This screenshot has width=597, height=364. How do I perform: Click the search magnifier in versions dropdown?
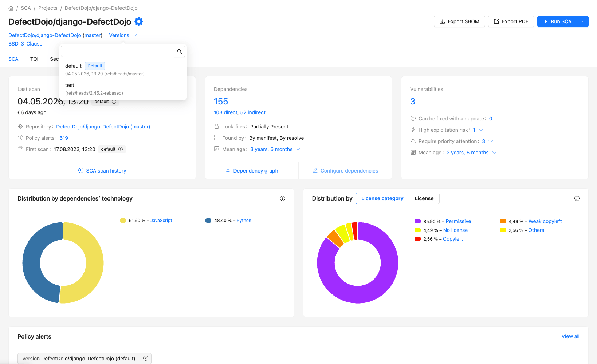180,51
